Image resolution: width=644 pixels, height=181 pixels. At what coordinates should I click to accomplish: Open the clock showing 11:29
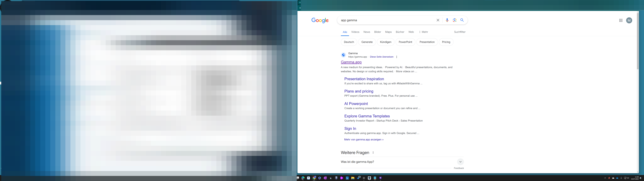(635, 178)
